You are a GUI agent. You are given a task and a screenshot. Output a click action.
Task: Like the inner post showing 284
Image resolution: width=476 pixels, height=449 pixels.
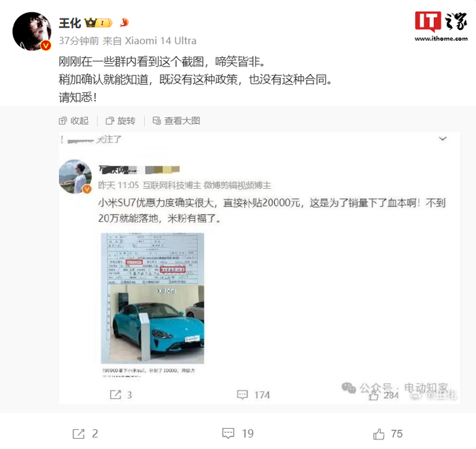pos(373,395)
